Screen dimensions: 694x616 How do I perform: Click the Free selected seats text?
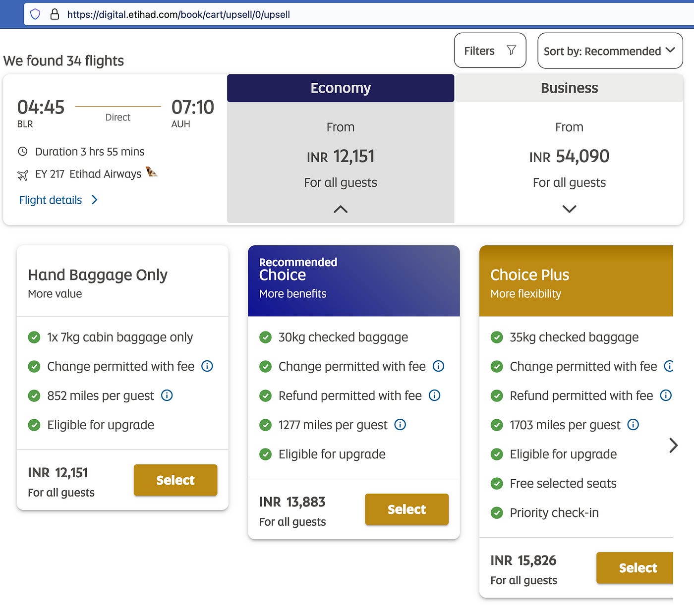click(563, 484)
